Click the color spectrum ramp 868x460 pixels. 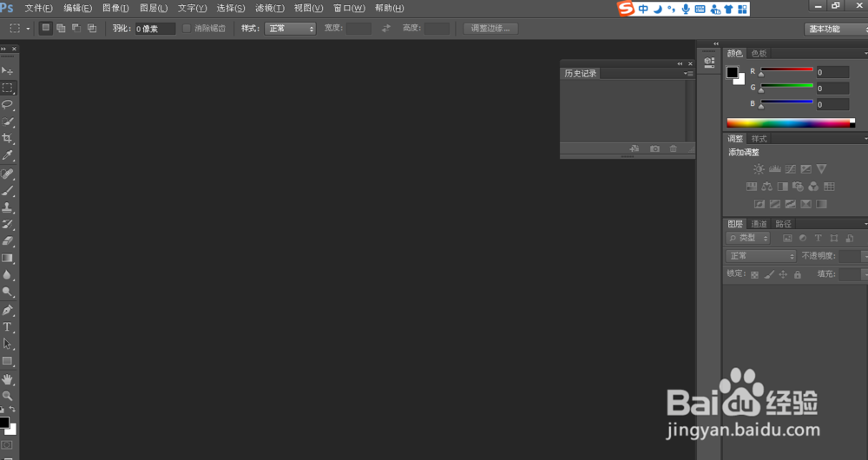coord(791,123)
